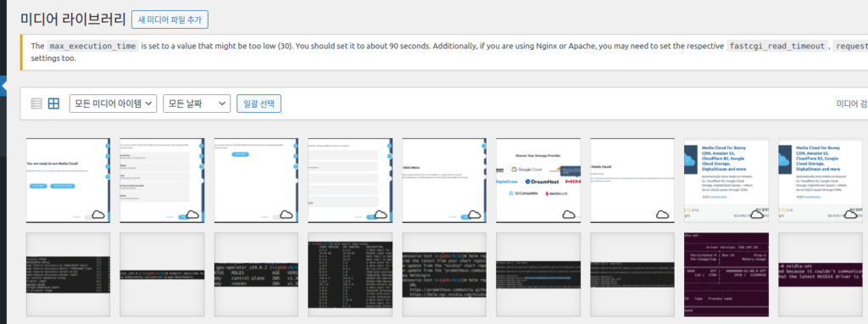
Task: Open the wizard thumbnail mentioning Minio
Action: pos(444,181)
